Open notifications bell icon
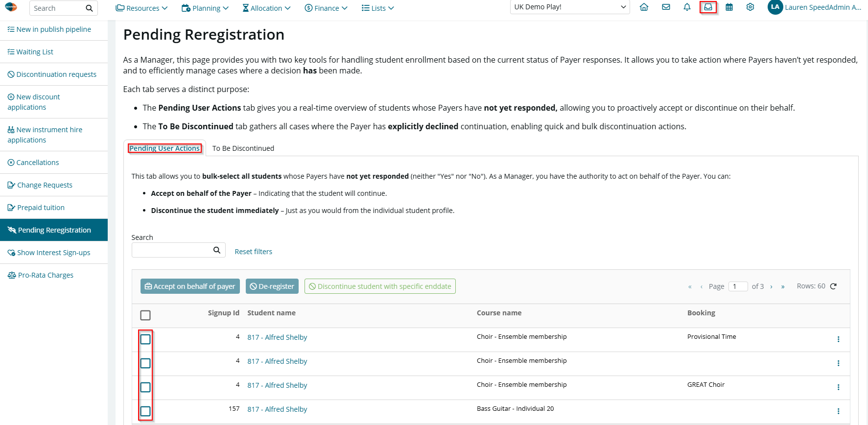 click(687, 7)
